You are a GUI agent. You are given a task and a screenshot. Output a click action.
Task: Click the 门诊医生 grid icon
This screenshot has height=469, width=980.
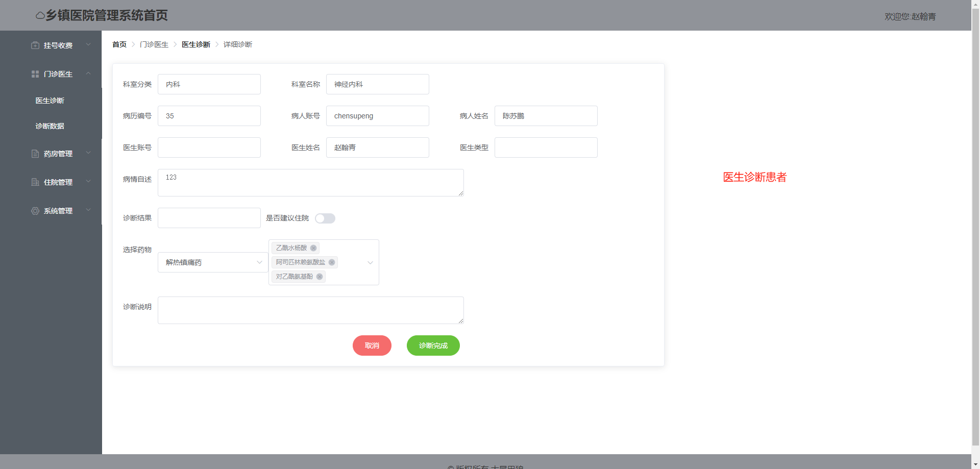(35, 74)
